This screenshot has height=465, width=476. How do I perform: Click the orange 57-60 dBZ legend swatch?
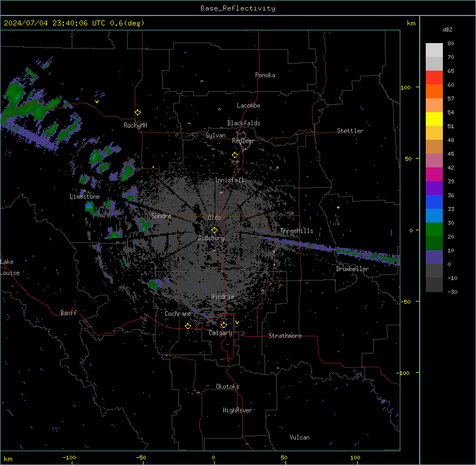[x=434, y=91]
